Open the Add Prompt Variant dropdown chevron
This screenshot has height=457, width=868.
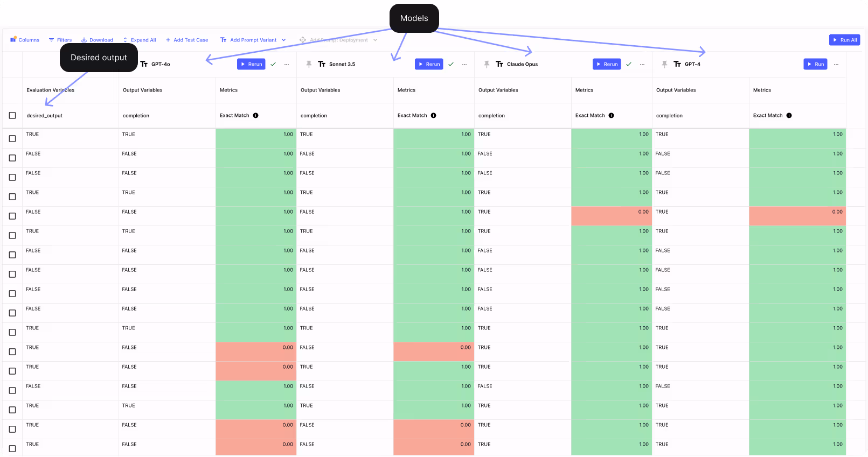coord(284,40)
